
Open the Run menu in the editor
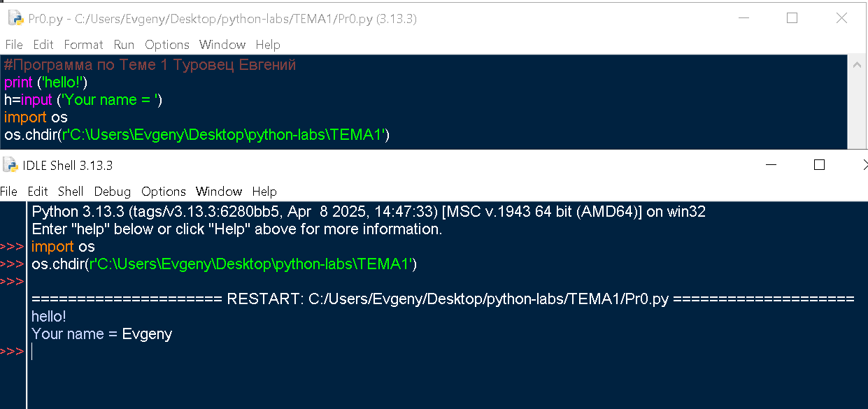[x=124, y=45]
